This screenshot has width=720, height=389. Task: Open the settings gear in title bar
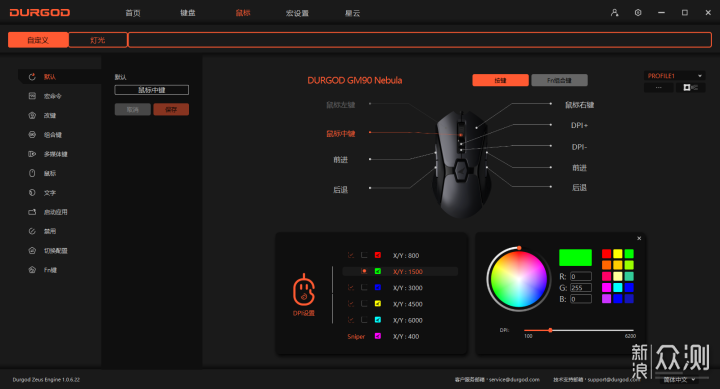pos(638,13)
